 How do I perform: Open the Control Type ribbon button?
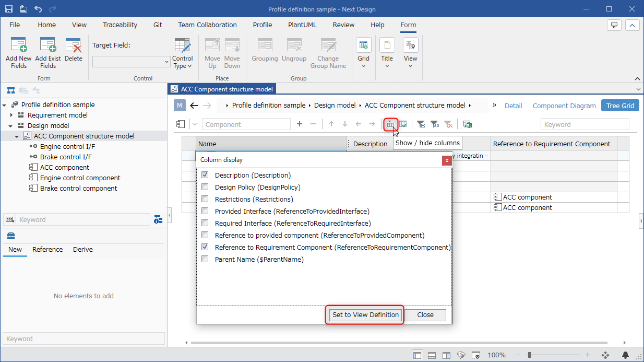click(183, 53)
